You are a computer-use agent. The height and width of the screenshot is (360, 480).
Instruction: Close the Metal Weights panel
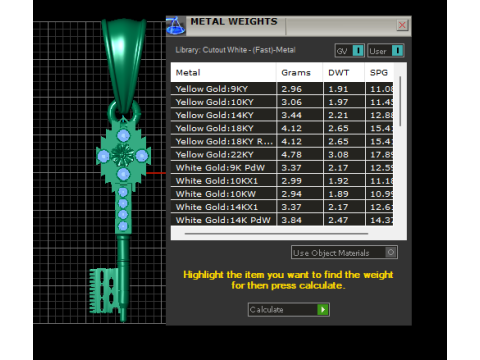point(402,25)
